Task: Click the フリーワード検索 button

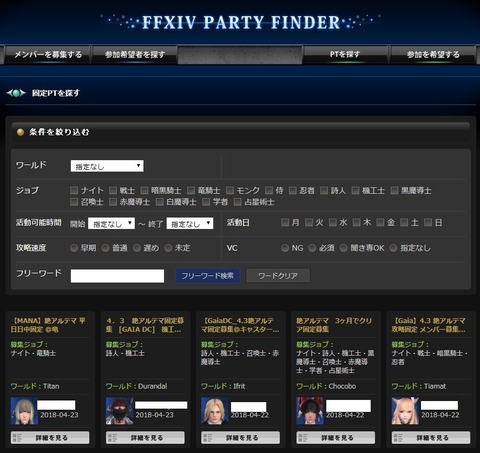Action: (x=208, y=276)
